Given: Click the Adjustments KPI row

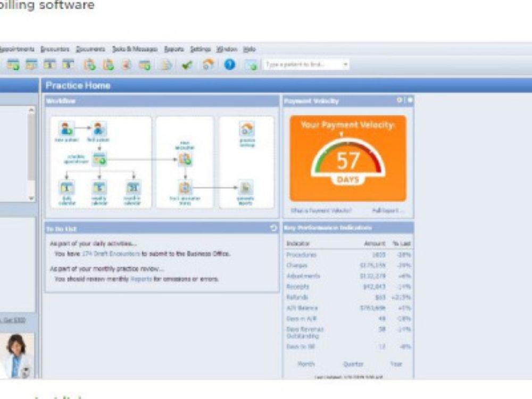Looking at the screenshot, I should point(348,276).
